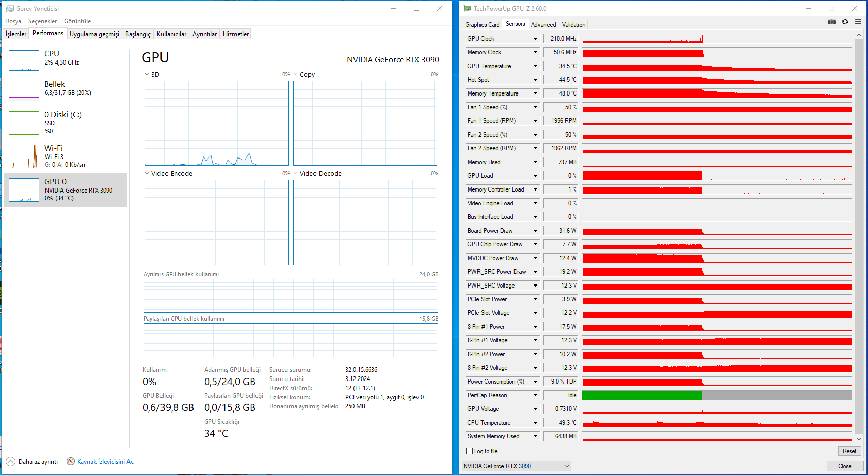Open the Graphics Card tab in GPU-Z
Viewport: 868px width, 475px height.
pyautogui.click(x=483, y=25)
